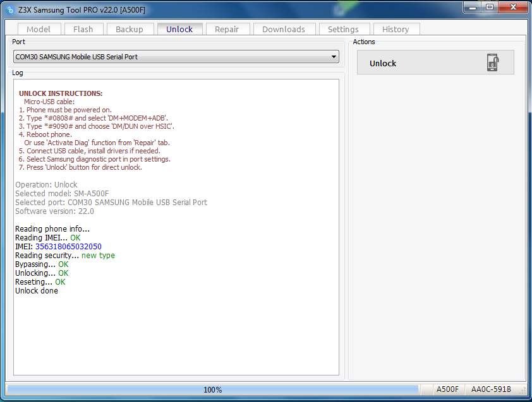View the History tab
This screenshot has height=402, width=532.
396,29
